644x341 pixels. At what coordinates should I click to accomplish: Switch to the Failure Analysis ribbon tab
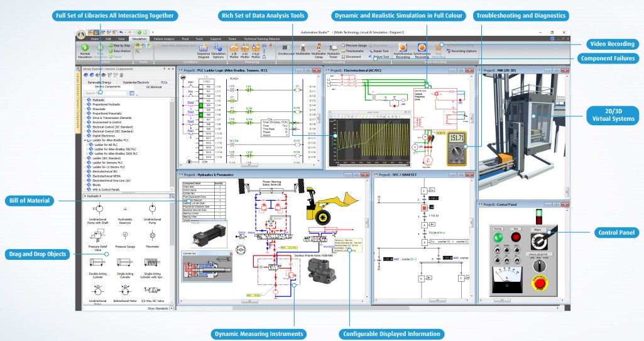pyautogui.click(x=163, y=38)
